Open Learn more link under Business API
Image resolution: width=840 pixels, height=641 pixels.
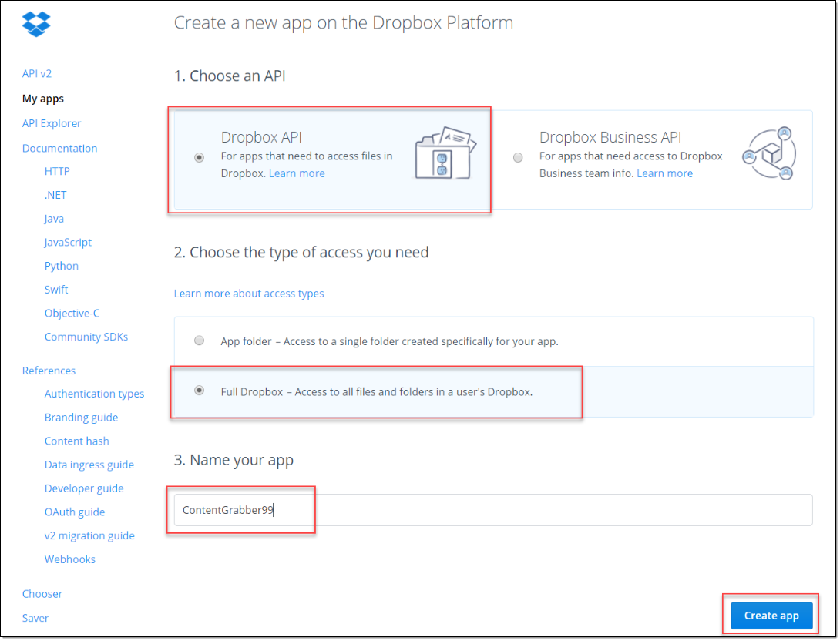click(664, 173)
